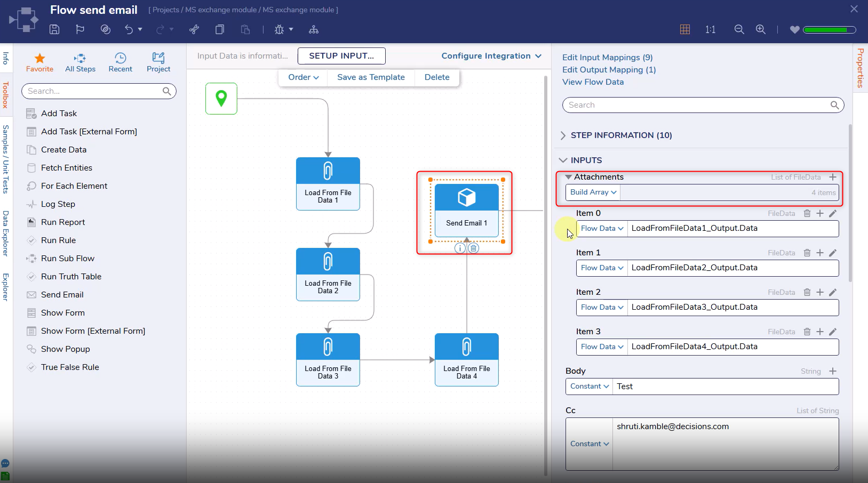Switch to the Recent toolbox tab
This screenshot has height=483, width=868.
121,62
